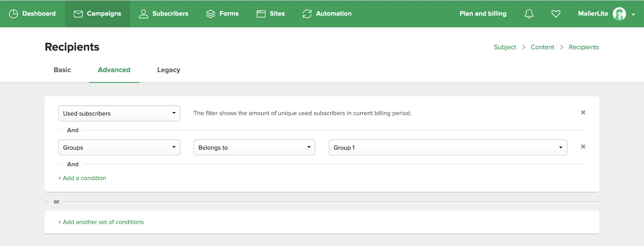Open Dashboard from the top navigation
644x246 pixels.
[33, 14]
